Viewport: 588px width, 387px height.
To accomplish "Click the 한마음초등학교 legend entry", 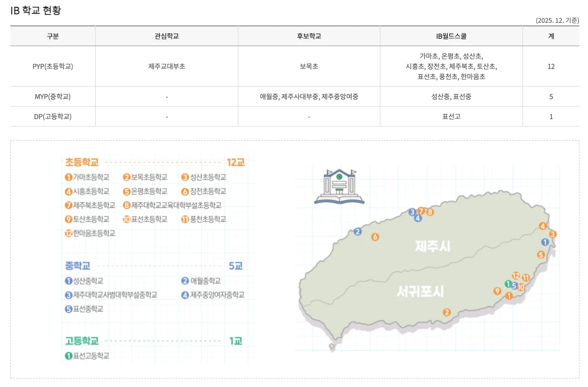I will point(90,233).
